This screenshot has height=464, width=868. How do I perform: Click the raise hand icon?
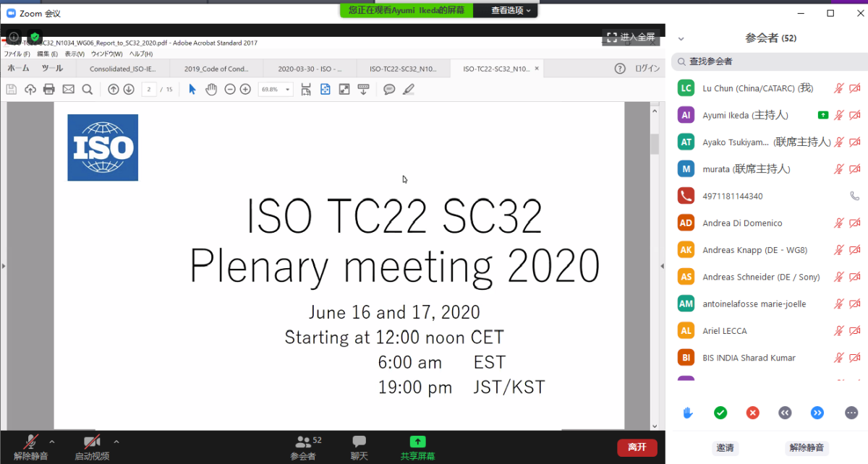pyautogui.click(x=688, y=413)
